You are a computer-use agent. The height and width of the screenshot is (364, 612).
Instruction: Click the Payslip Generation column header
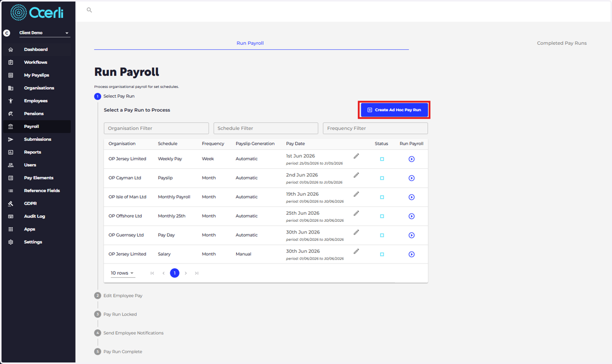click(x=255, y=144)
